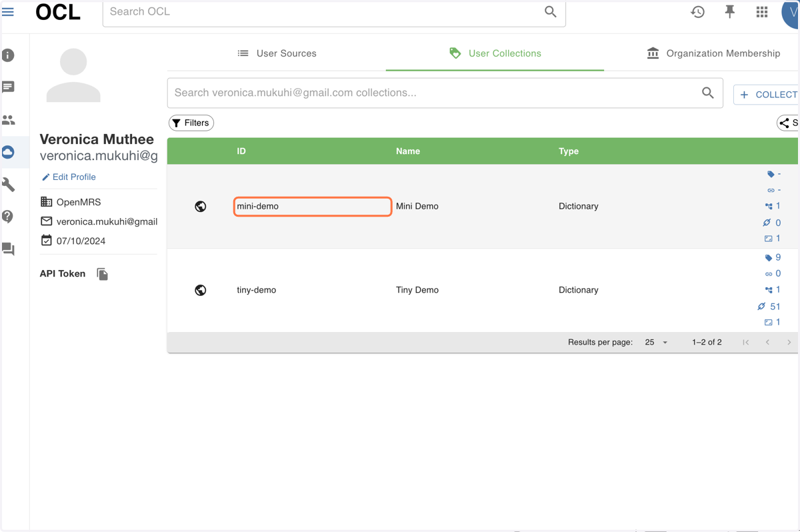Click search icon in collections search box
800x532 pixels.
(x=708, y=93)
